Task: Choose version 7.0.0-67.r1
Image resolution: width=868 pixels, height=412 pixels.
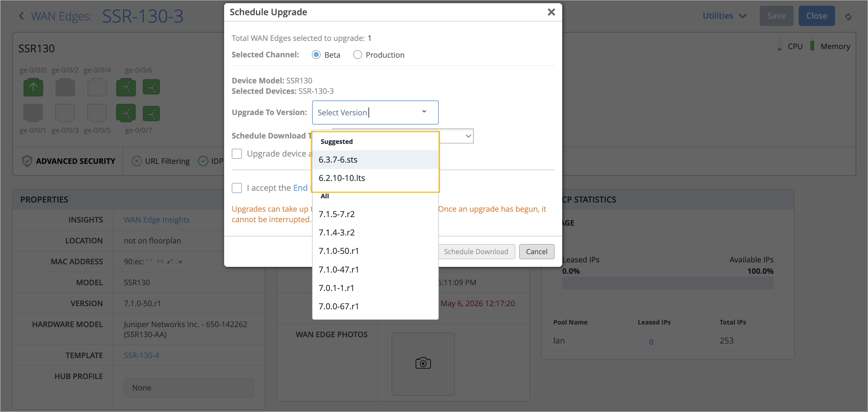Action: click(x=375, y=306)
